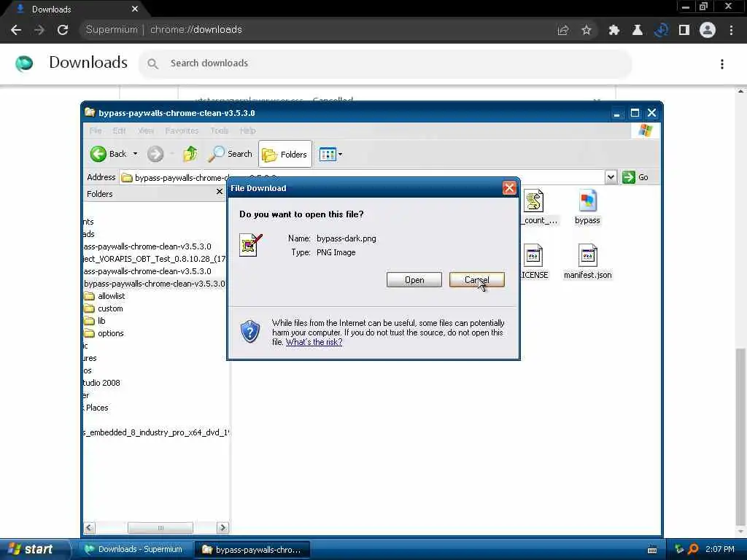Screen dimensions: 747x560
Task: Click Folders pane horizontal scrollbar thumb
Action: 160,528
